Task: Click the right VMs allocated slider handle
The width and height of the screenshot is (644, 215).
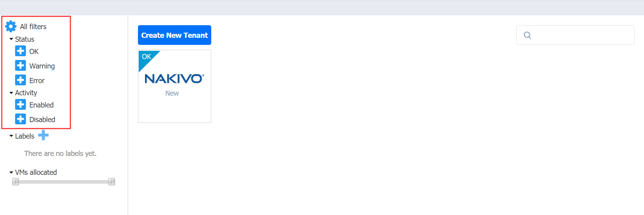Action: [x=112, y=182]
